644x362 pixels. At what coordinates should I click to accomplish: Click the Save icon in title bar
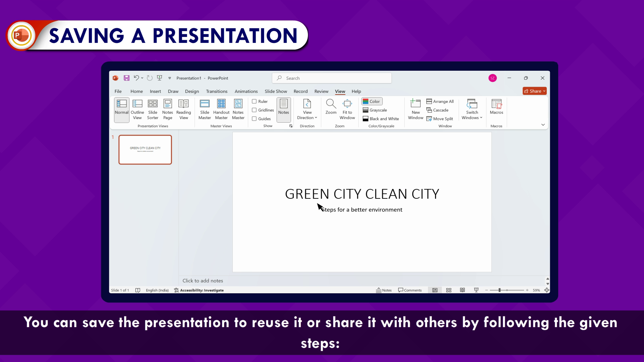tap(126, 78)
